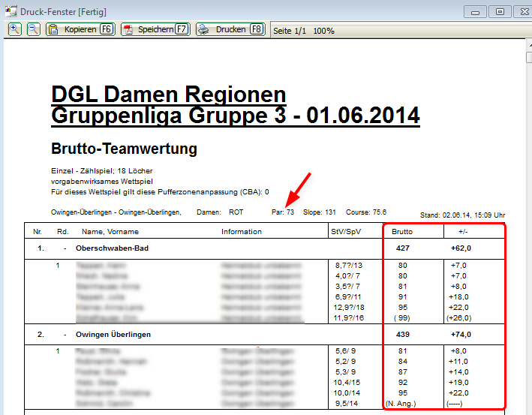Click the StV/SpV column header

[346, 231]
